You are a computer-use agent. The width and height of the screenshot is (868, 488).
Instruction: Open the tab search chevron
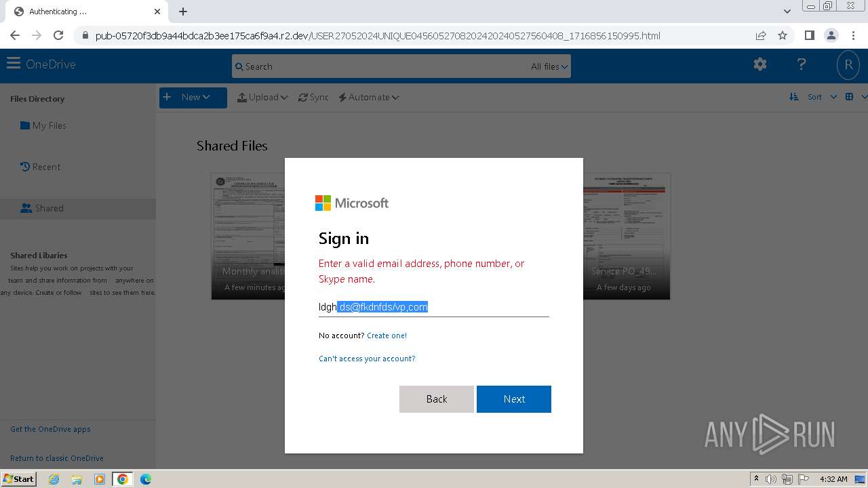[787, 12]
